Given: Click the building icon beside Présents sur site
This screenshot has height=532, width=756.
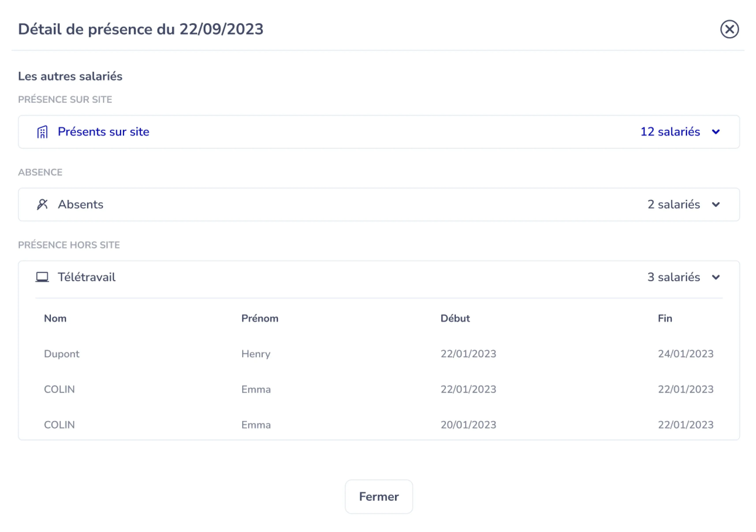Looking at the screenshot, I should pyautogui.click(x=42, y=132).
